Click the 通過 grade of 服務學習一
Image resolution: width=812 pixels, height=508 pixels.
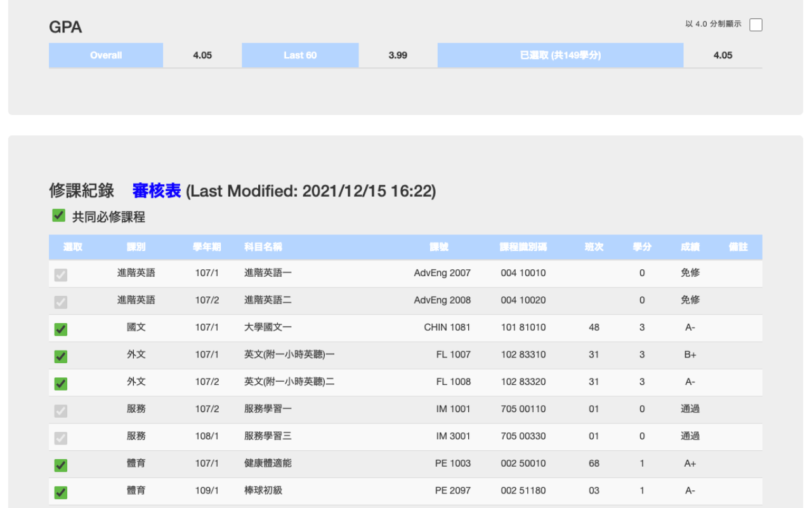coord(690,409)
